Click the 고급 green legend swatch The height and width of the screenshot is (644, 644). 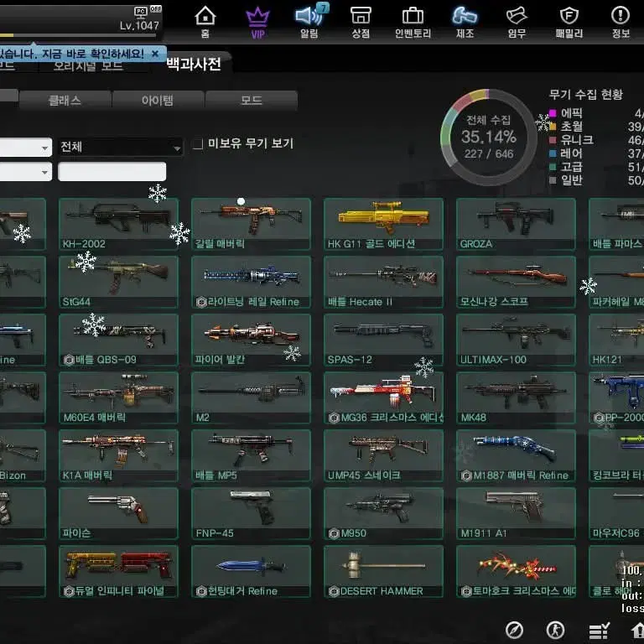[553, 167]
